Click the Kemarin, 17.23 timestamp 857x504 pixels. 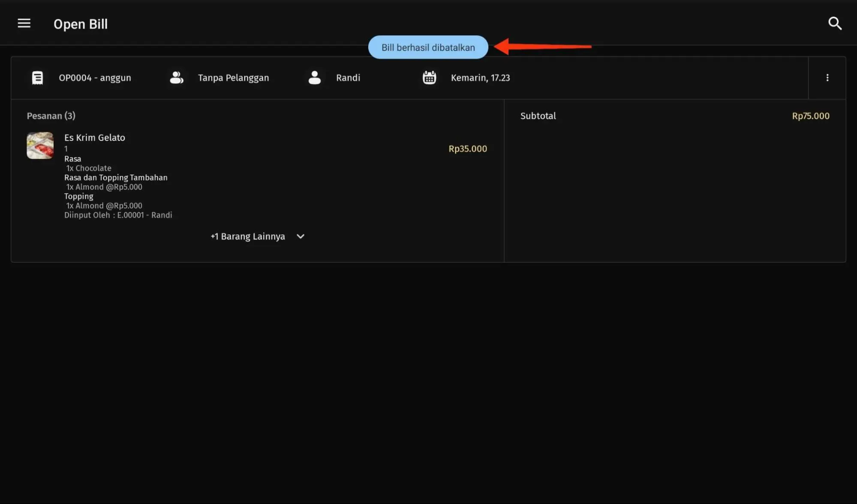coord(480,78)
